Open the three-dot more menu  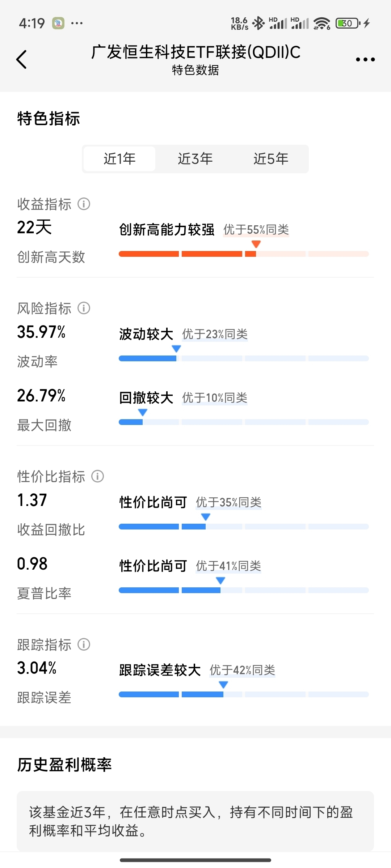tap(365, 59)
